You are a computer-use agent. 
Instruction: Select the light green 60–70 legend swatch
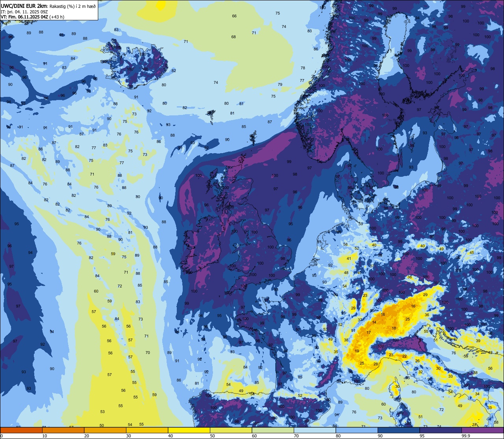[273, 430]
